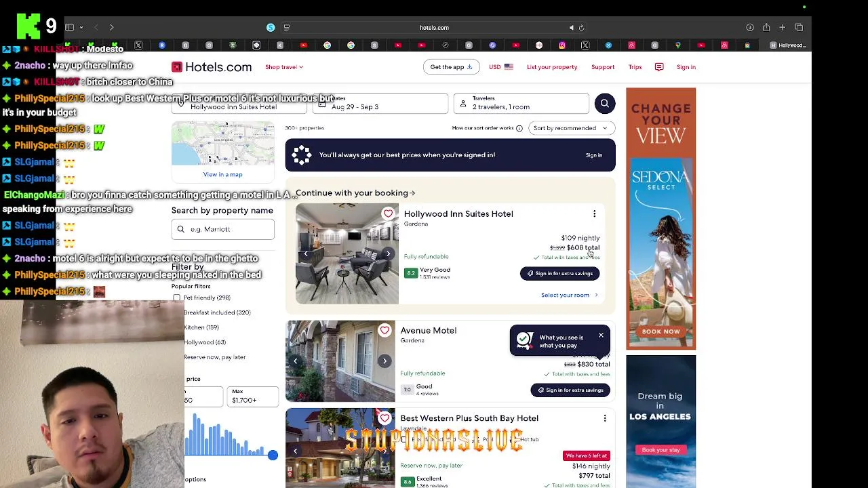Open Best Western Plus South Bay Hotel title
Image resolution: width=868 pixels, height=488 pixels.
[469, 418]
